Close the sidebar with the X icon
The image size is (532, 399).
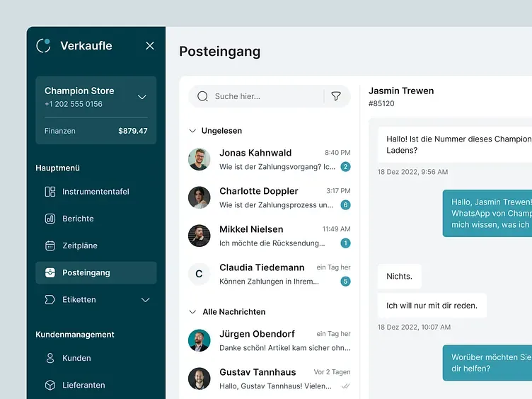pyautogui.click(x=150, y=46)
